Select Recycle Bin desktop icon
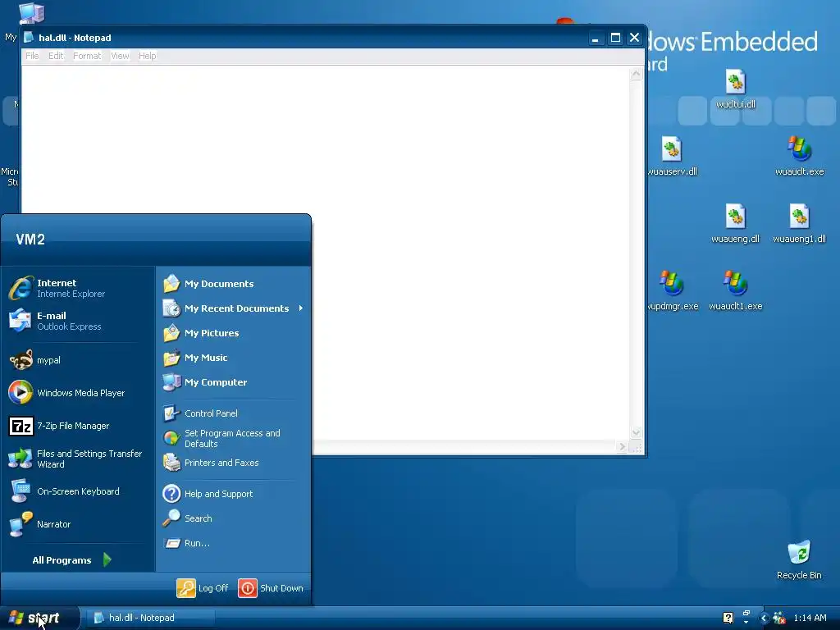The image size is (840, 630). click(799, 560)
